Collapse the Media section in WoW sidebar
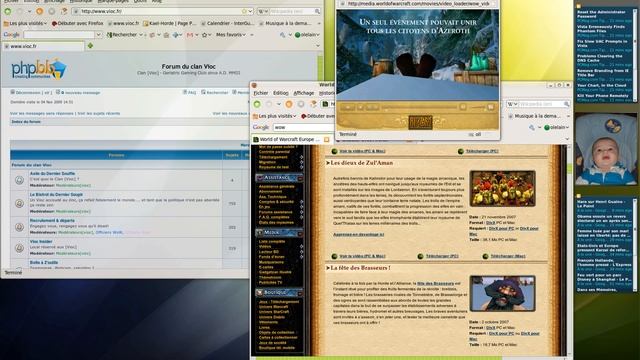This screenshot has width=640, height=360. tap(300, 233)
